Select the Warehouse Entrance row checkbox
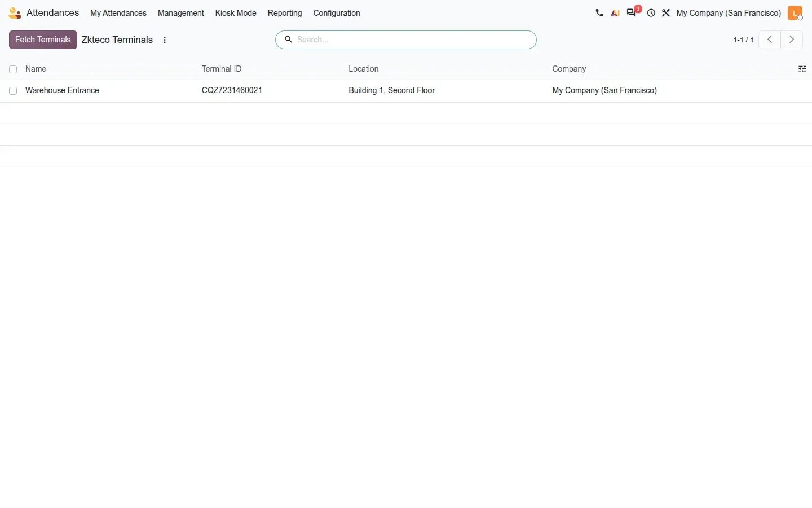Screen dimensions: 812x508 (x=13, y=91)
